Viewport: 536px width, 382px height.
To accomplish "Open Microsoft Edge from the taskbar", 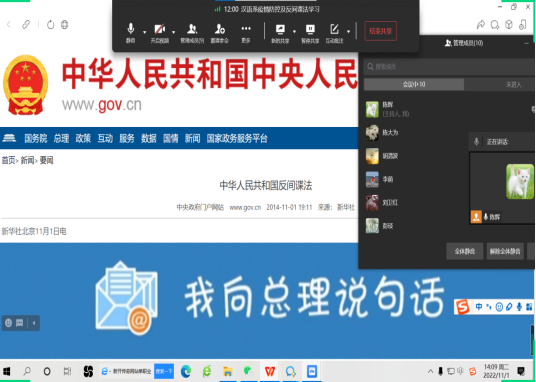I will point(186,371).
